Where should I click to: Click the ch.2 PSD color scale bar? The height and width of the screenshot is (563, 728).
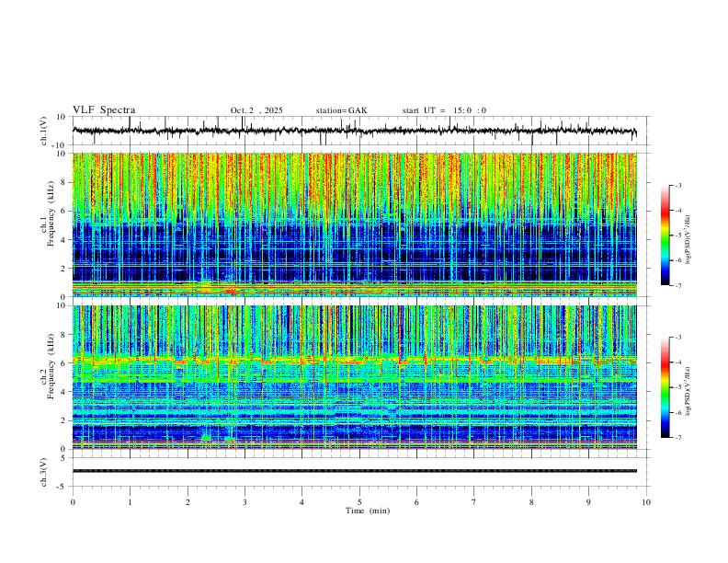point(665,387)
